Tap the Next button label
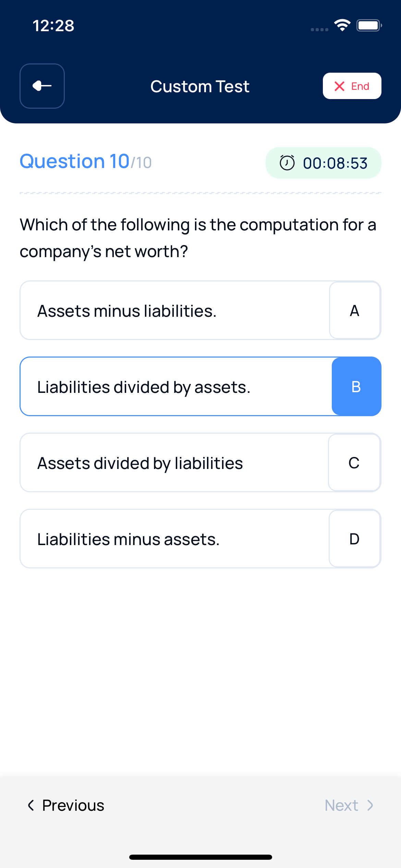This screenshot has height=868, width=401. click(x=341, y=805)
